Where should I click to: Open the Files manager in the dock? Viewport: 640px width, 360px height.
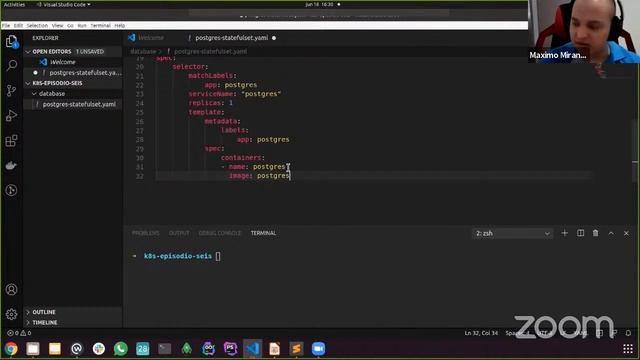point(33,349)
